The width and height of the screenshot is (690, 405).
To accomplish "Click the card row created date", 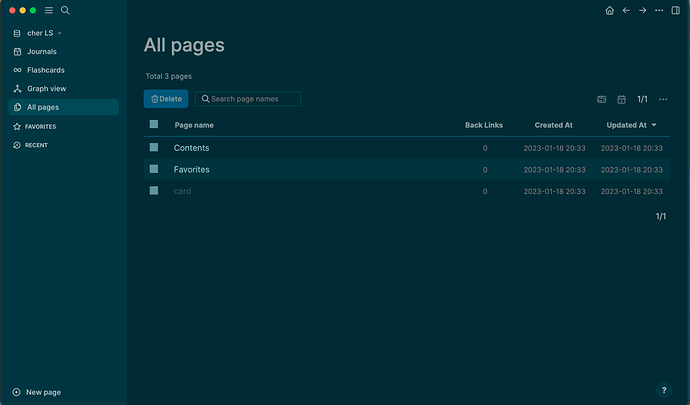I will click(x=554, y=191).
